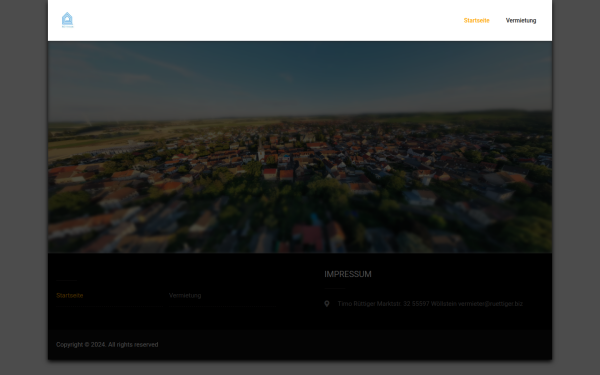Click the blue house logo in header
The width and height of the screenshot is (600, 375).
point(67,20)
